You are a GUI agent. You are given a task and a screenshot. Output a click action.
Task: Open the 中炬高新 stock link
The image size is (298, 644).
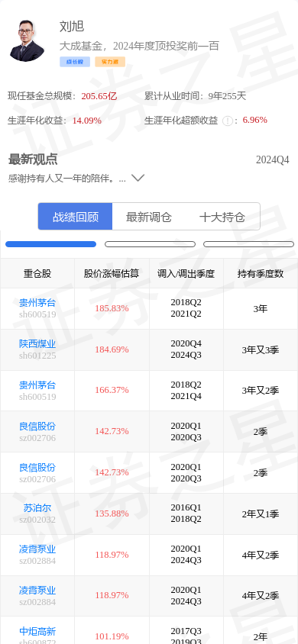[37, 631]
